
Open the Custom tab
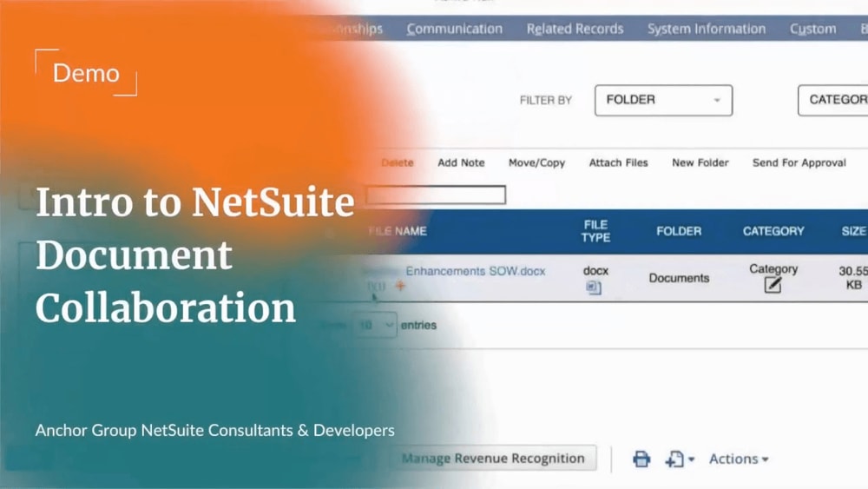[812, 29]
